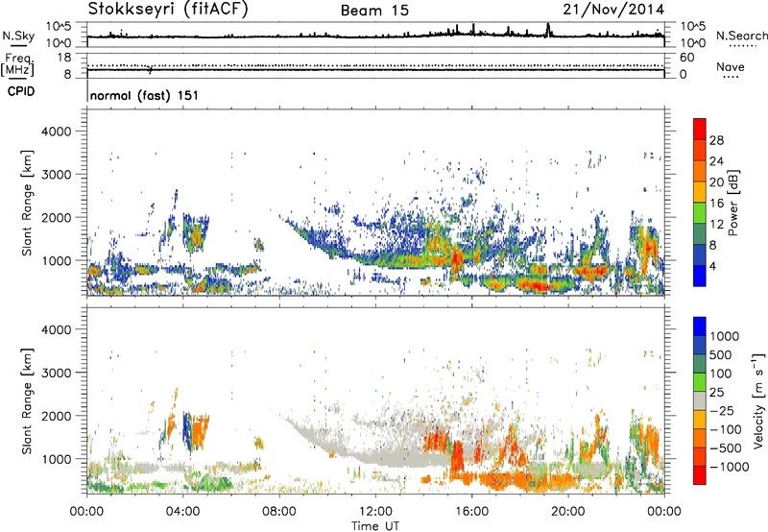The width and height of the screenshot is (768, 532).
Task: Click the 'Time UT' axis title
Action: pos(375,525)
